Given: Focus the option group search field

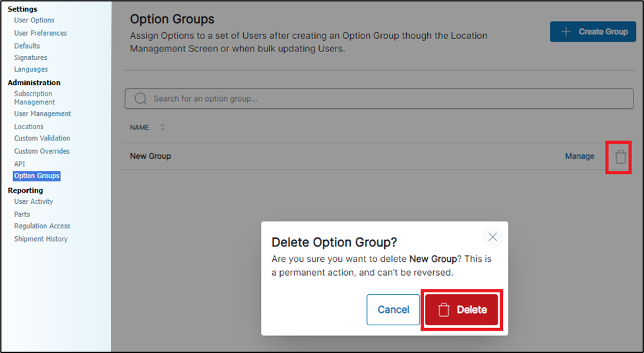Looking at the screenshot, I should 379,99.
